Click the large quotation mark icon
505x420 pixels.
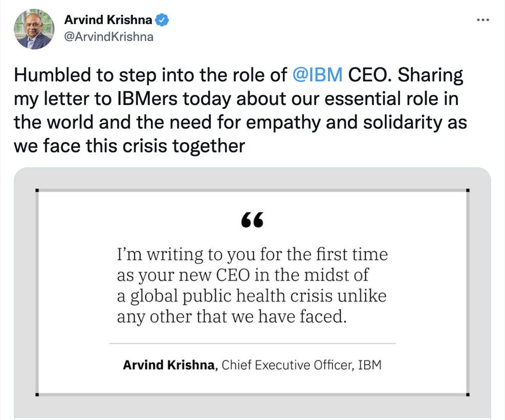click(x=252, y=220)
